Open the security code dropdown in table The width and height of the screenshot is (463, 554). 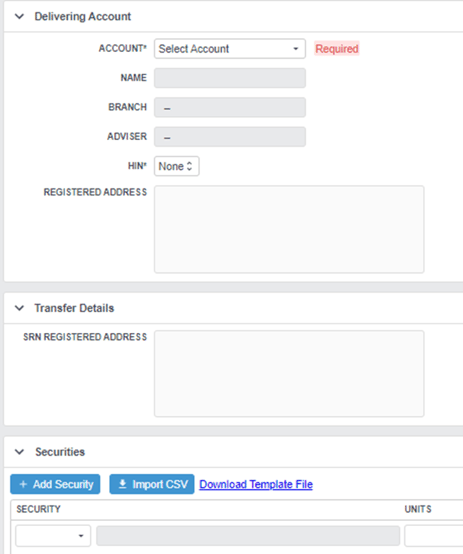[x=53, y=536]
